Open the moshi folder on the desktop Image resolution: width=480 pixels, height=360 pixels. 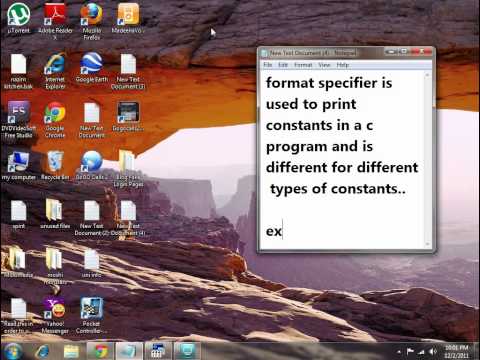[x=54, y=267]
